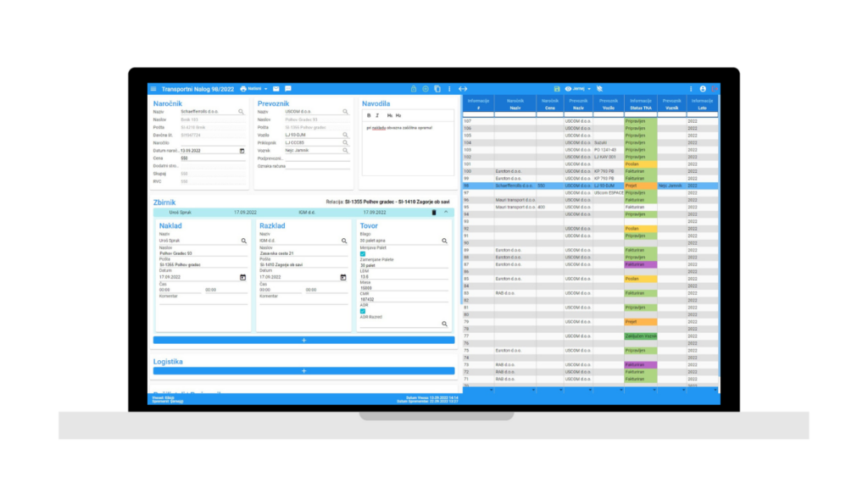This screenshot has width=868, height=488.
Task: Open the Jernej view dropdown
Action: 576,88
